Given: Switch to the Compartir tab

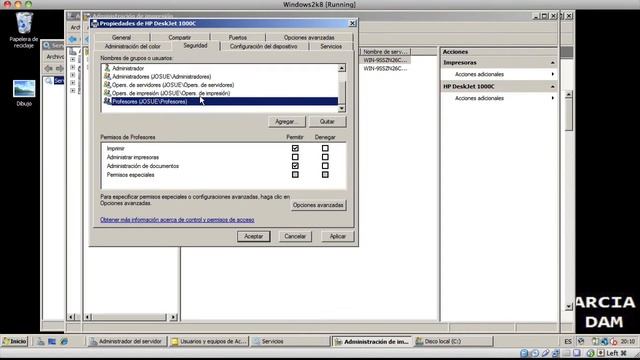Looking at the screenshot, I should tap(180, 38).
